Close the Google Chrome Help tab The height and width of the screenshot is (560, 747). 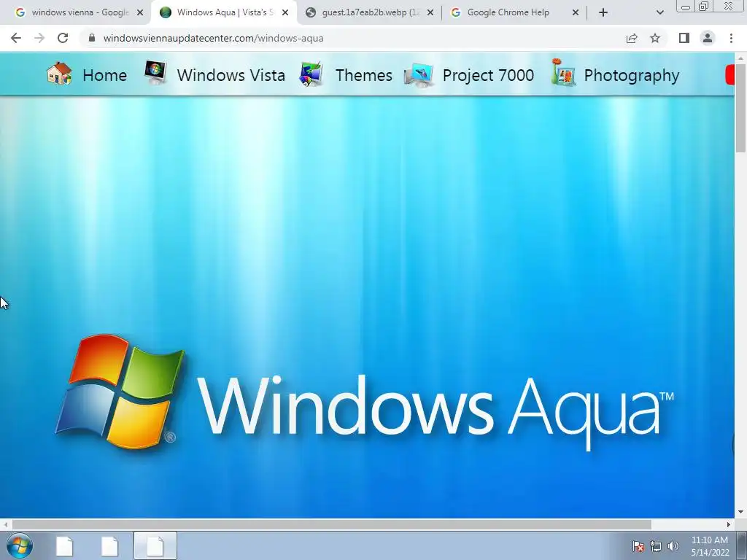pyautogui.click(x=575, y=12)
